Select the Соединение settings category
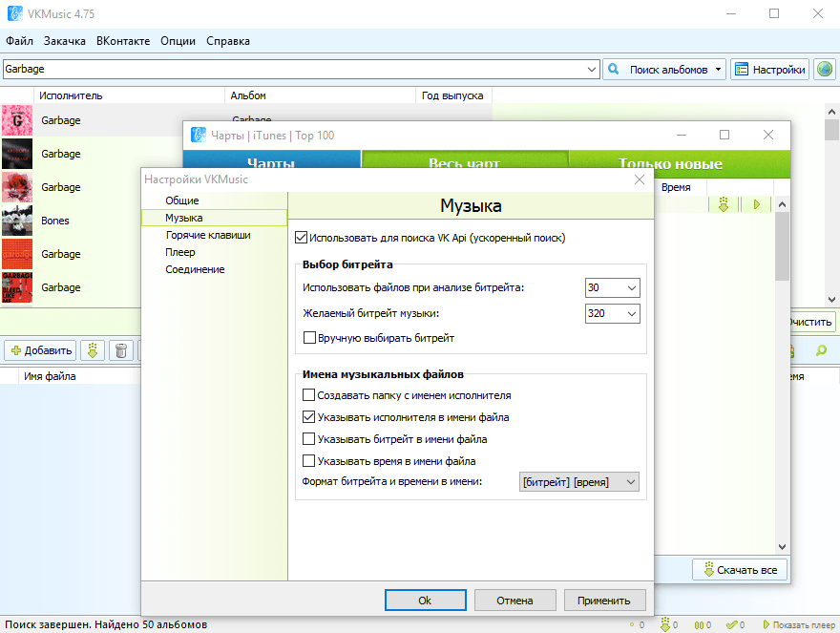The width and height of the screenshot is (840, 633). tap(214, 269)
